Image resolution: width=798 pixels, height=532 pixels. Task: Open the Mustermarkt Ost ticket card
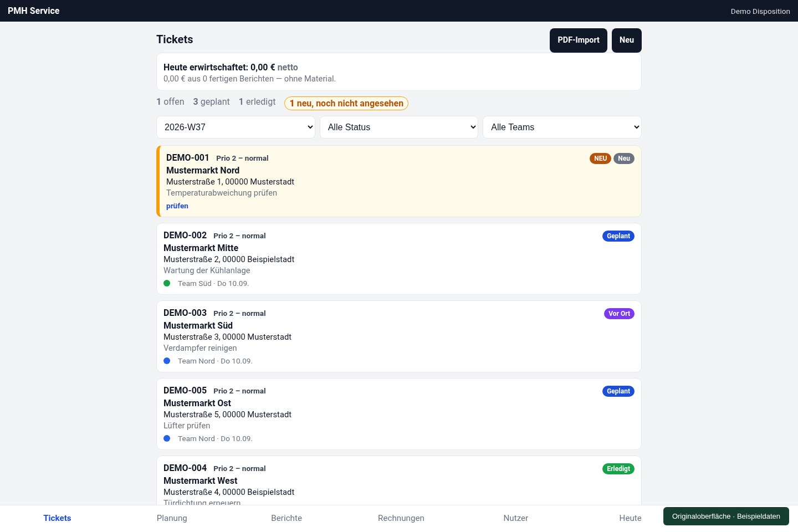click(399, 414)
